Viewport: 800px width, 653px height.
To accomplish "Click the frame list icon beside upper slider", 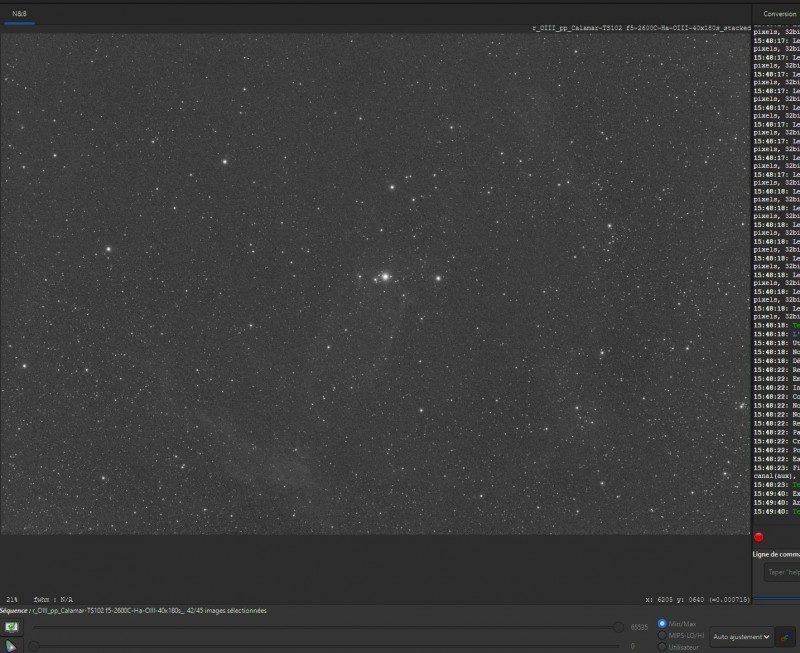I will (x=11, y=627).
